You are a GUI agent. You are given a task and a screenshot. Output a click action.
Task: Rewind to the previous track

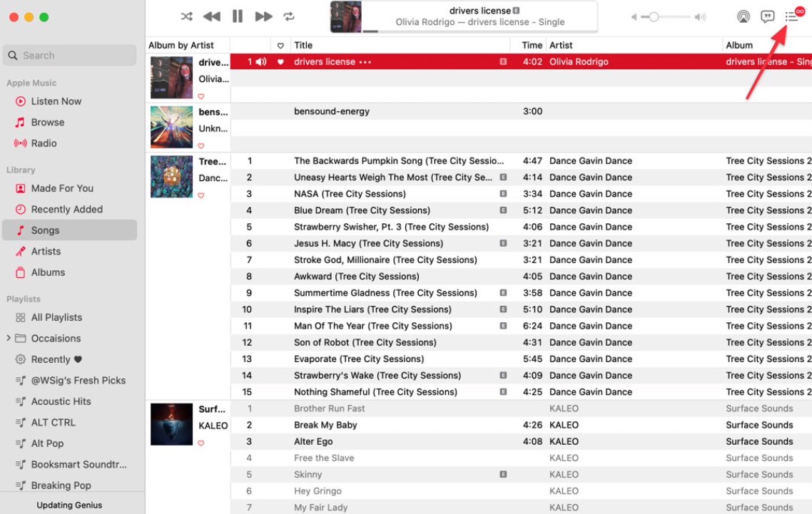click(x=211, y=16)
